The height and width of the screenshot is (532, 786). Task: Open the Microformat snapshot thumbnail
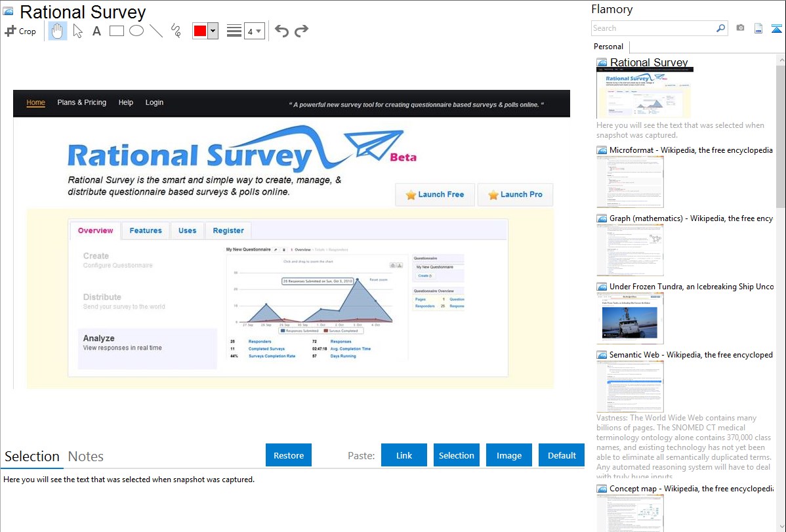pyautogui.click(x=630, y=182)
